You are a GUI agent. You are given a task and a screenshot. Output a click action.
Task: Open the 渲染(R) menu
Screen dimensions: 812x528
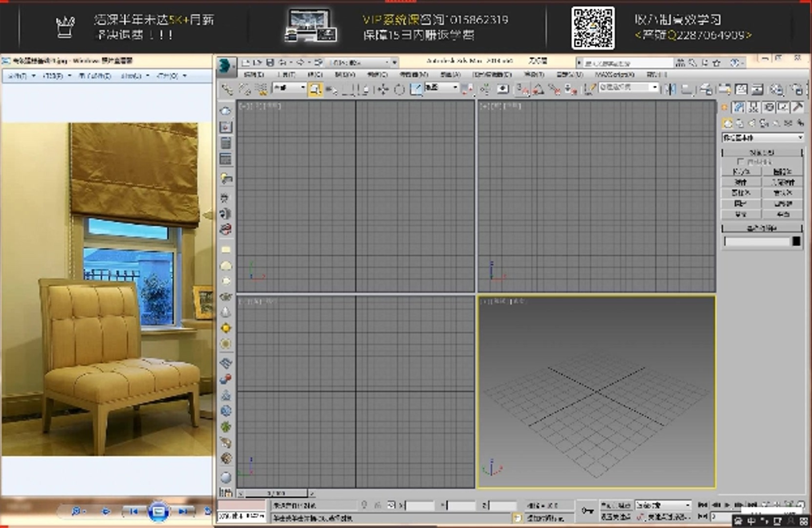(534, 75)
